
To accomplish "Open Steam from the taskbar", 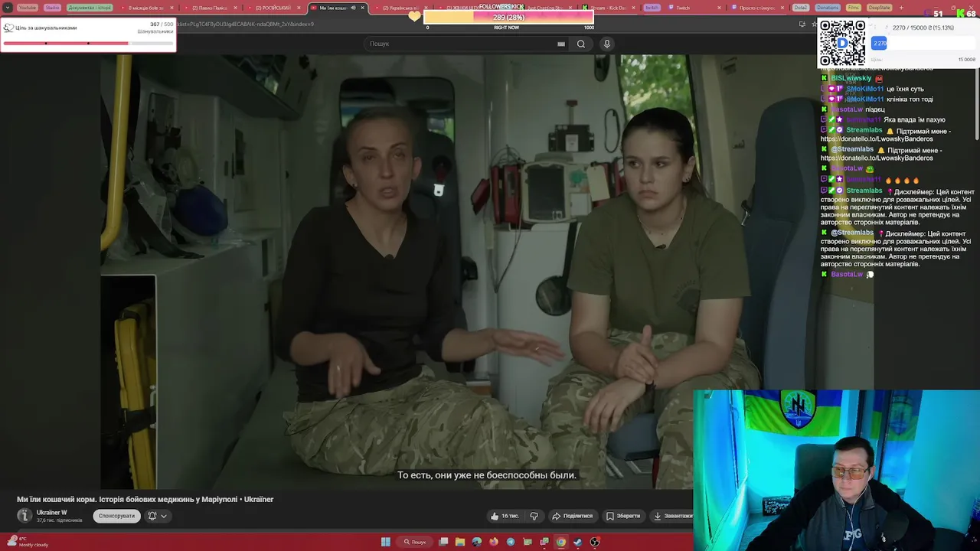I will [x=578, y=542].
